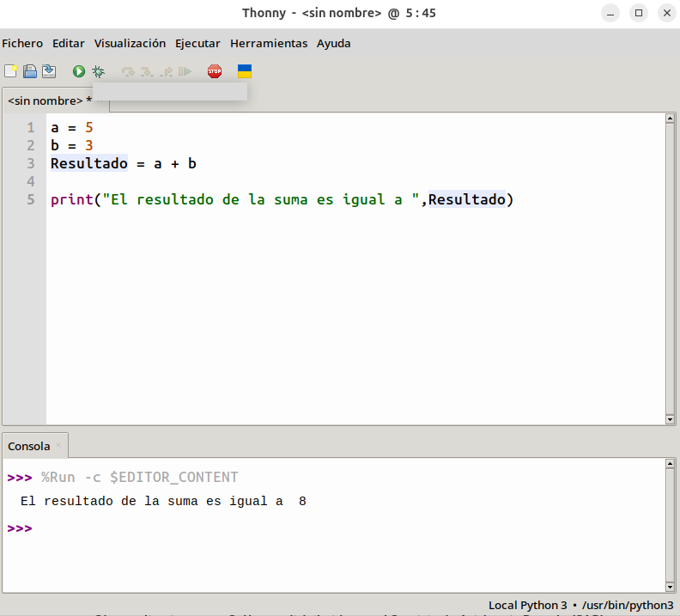Run the current script with green play
Screen dimensions: 680x616
click(78, 71)
